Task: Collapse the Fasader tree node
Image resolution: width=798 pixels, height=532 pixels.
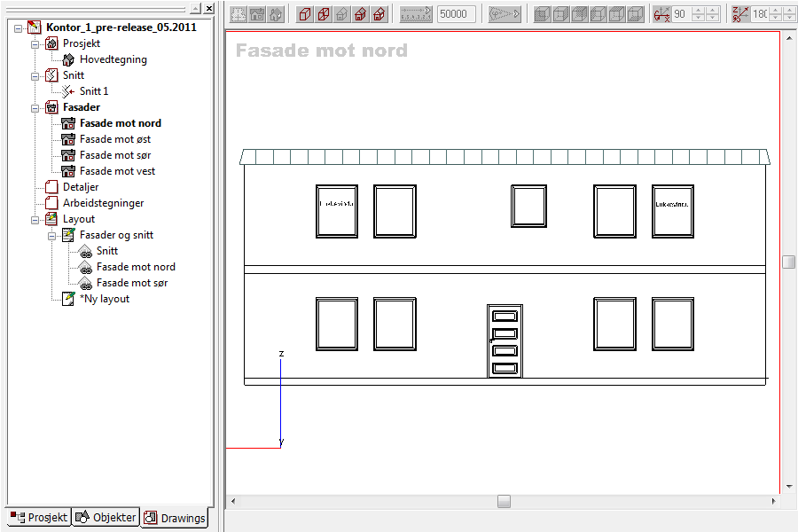Action: pyautogui.click(x=35, y=108)
